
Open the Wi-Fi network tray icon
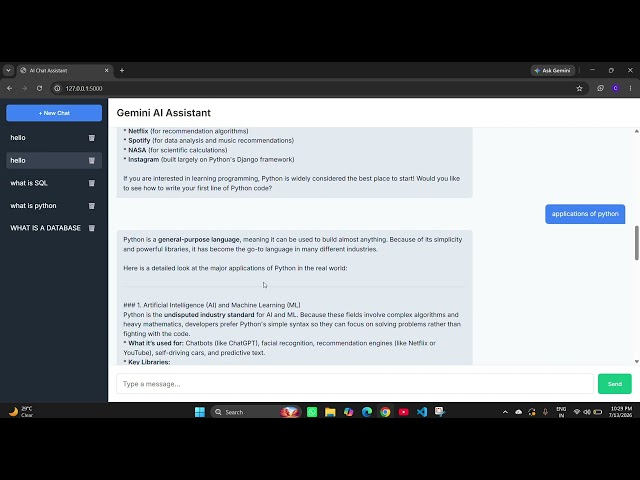pyautogui.click(x=577, y=412)
